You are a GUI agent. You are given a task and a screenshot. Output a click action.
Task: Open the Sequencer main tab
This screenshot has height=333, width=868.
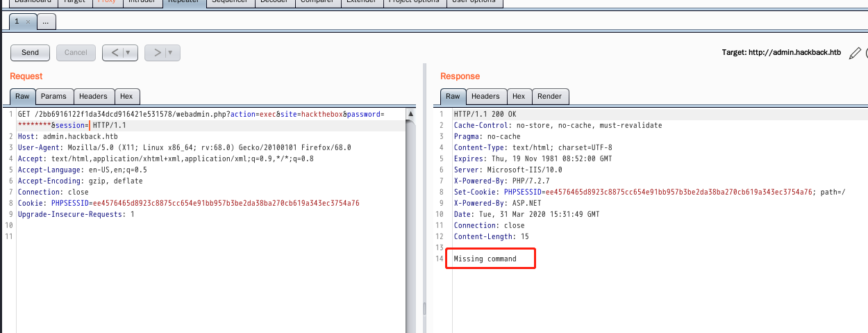230,3
